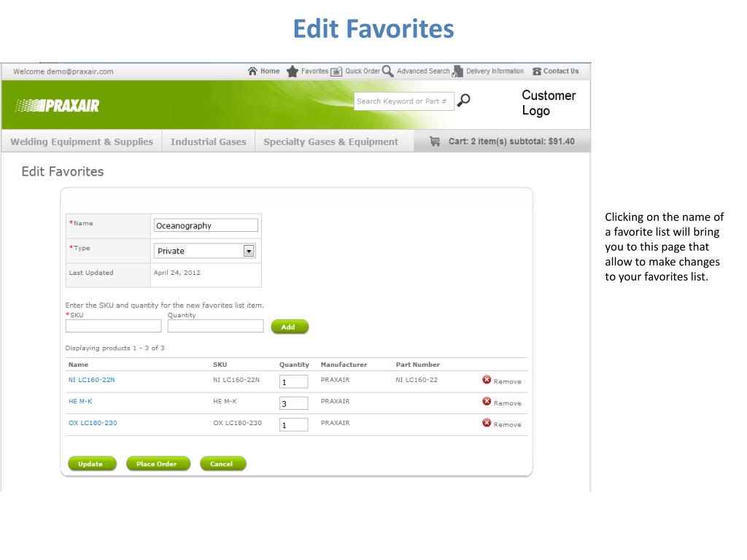747x560 pixels.
Task: Click the red remove icon for OX LC180-230
Action: (487, 422)
